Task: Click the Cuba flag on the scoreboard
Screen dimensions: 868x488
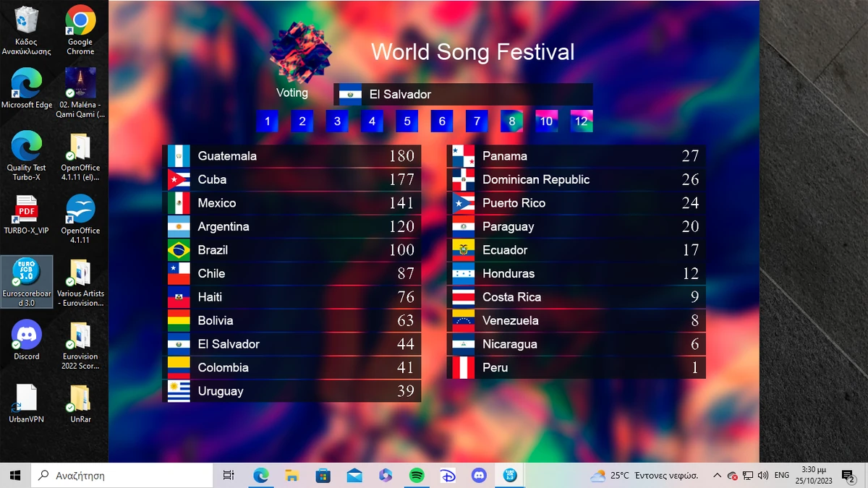Action: pos(178,179)
